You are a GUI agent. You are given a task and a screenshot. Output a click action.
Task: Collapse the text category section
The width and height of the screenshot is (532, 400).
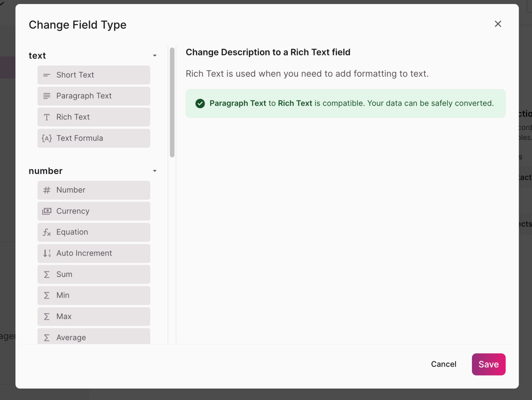155,56
